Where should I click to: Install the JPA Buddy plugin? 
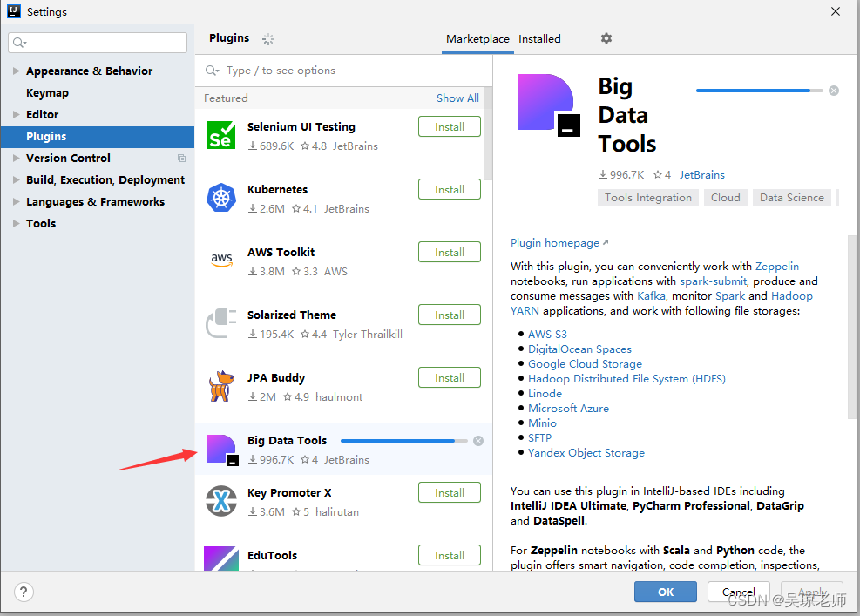pyautogui.click(x=450, y=377)
